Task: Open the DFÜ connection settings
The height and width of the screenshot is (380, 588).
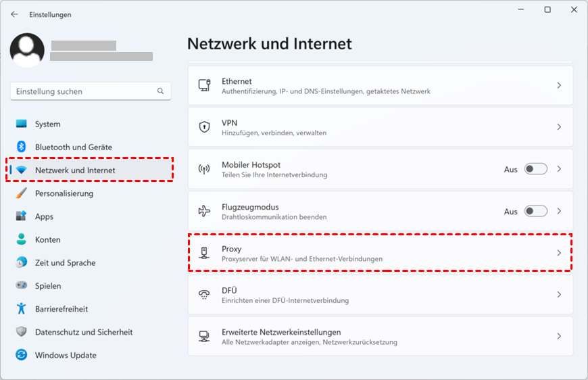Action: click(378, 295)
